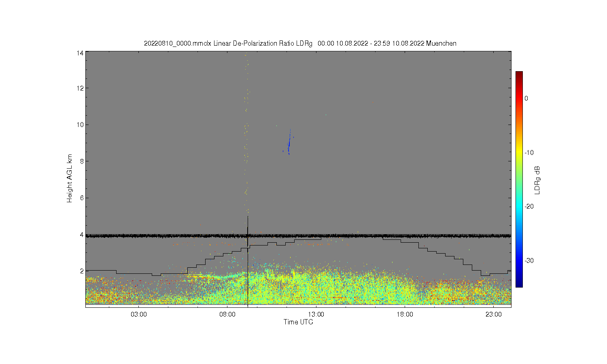Click the plot title '20220810_0000.mmclx Linear De-Polarization Ratio'
Screen dimensions: 607x364
(x=228, y=43)
